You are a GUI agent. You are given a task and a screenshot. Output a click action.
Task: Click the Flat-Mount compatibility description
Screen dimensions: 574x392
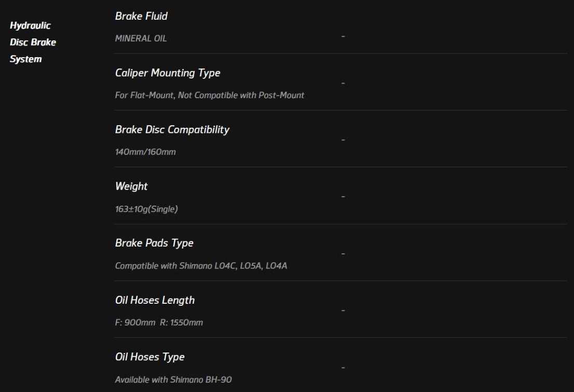click(209, 95)
